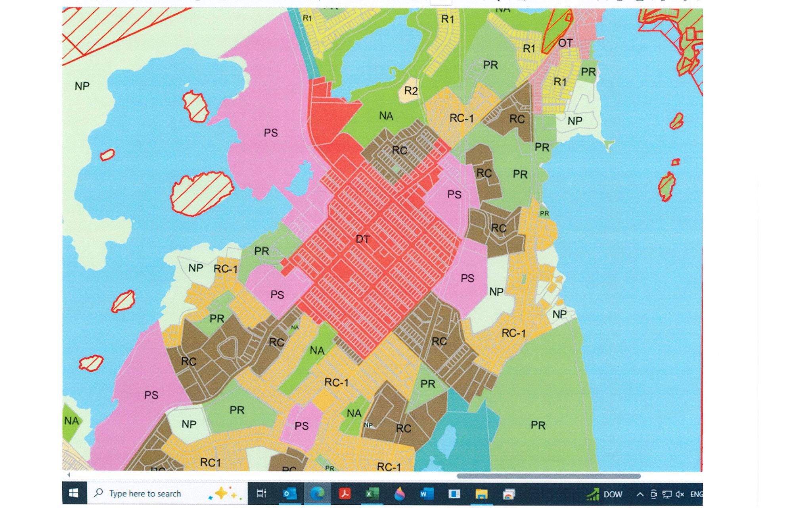Open Word from the taskbar
812x508 pixels.
pos(426,494)
